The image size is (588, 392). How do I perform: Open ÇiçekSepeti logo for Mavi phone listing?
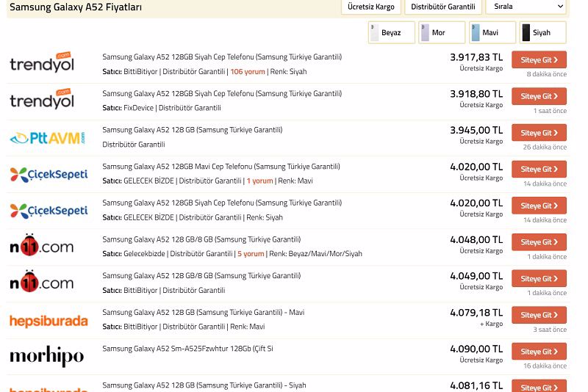49,175
